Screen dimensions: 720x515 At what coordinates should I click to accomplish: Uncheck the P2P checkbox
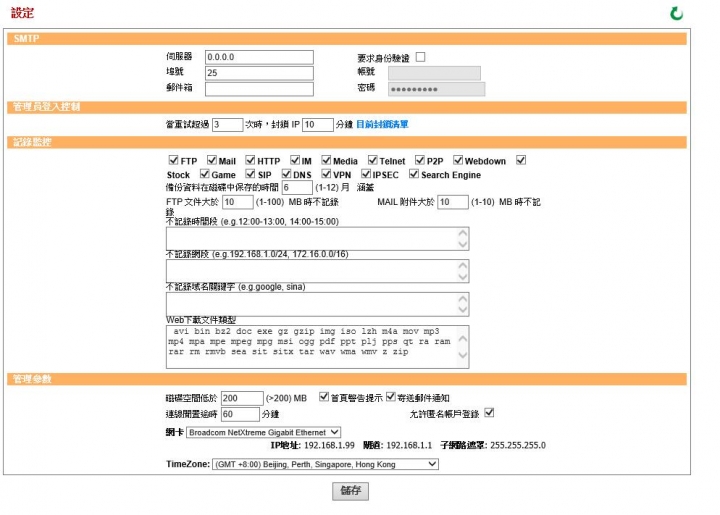coord(420,160)
